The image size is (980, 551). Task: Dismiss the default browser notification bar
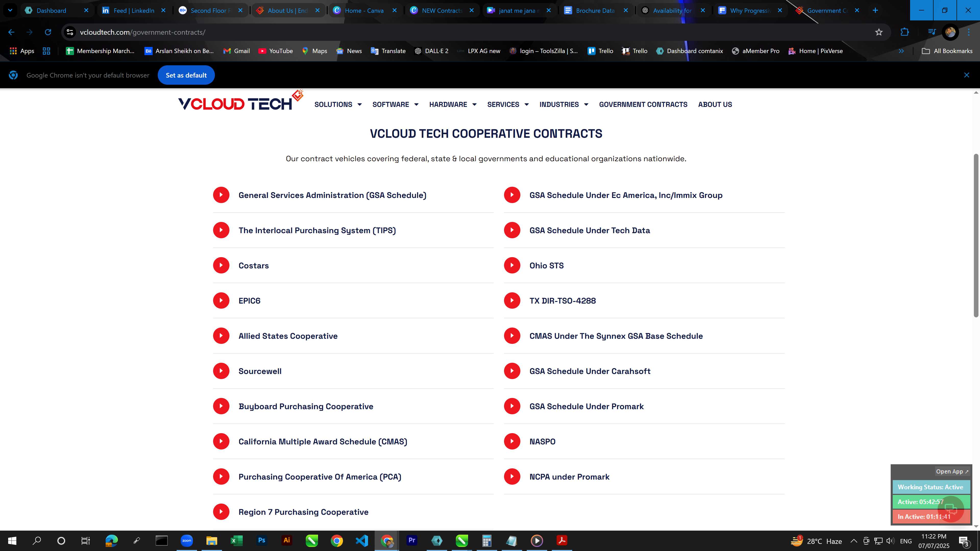point(966,75)
